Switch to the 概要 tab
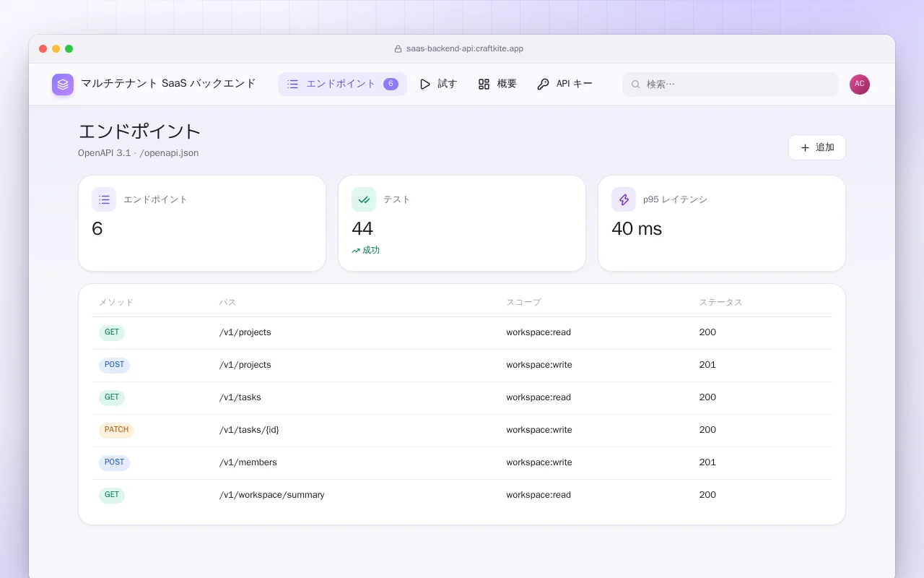The width and height of the screenshot is (924, 578). [497, 85]
